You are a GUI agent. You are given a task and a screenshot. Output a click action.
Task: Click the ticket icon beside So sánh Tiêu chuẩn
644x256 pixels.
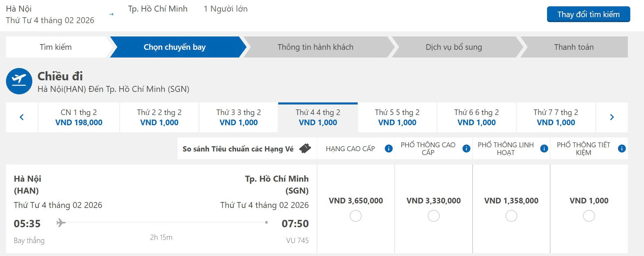click(x=305, y=149)
